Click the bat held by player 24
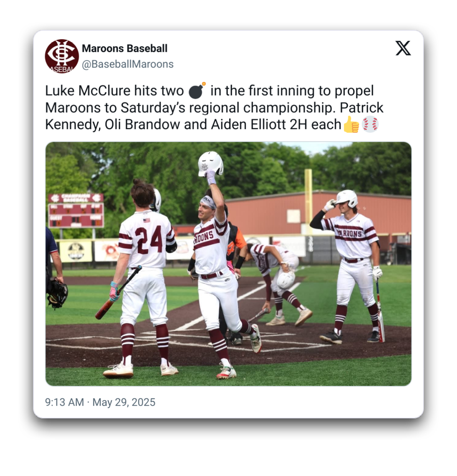This screenshot has height=476, width=457. point(118,293)
